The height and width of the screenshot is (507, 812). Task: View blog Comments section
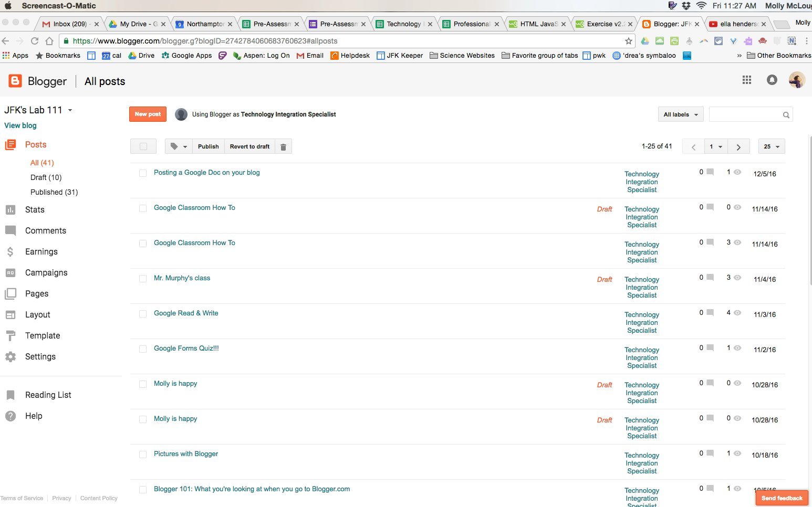45,230
